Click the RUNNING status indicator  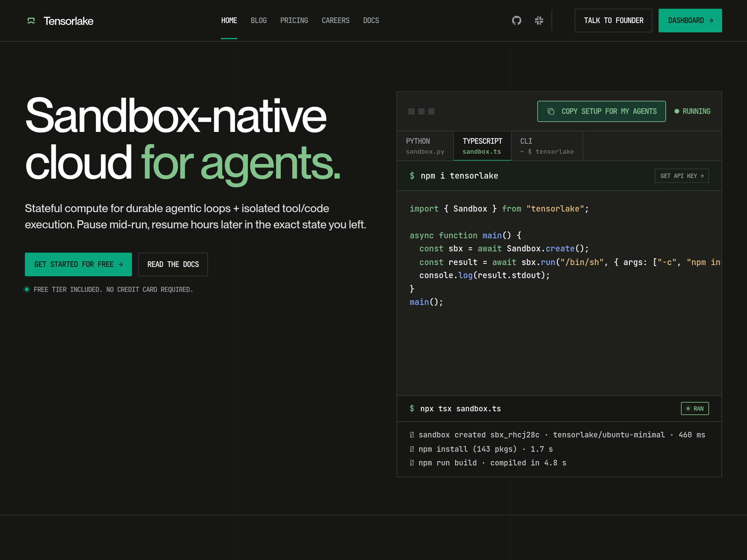point(692,111)
